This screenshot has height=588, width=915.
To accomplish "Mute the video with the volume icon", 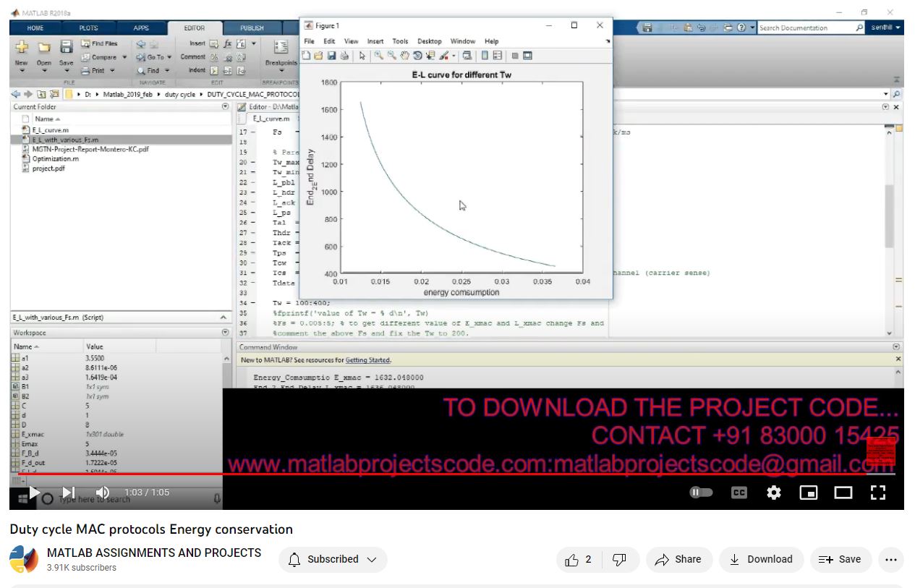I will 102,493.
